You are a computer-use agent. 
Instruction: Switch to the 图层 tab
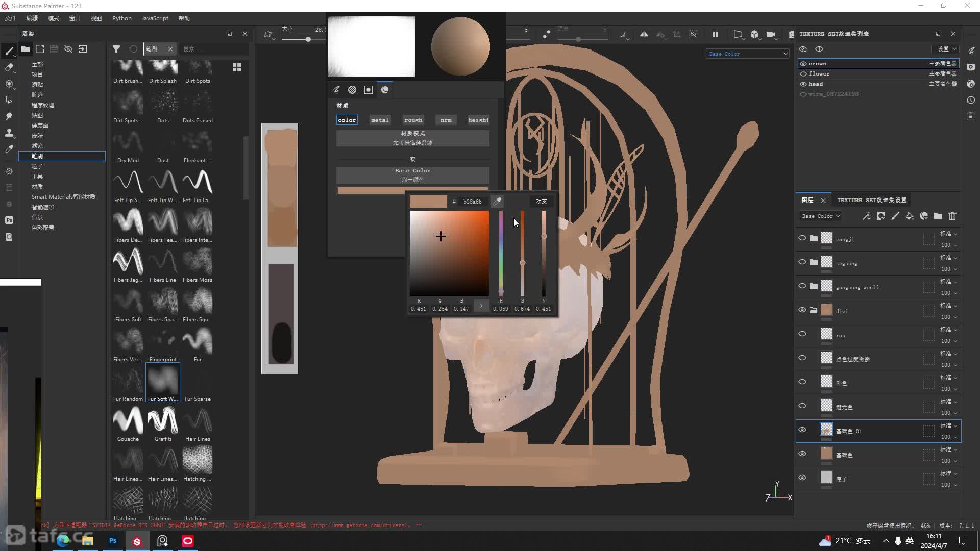coord(807,200)
